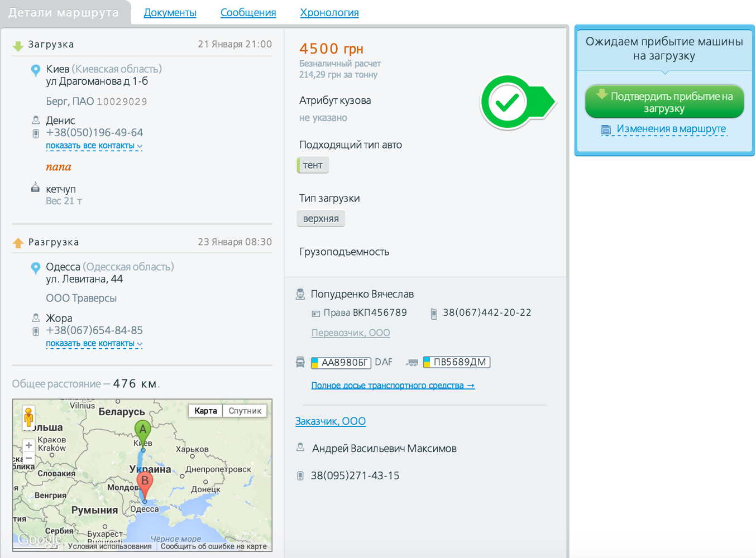Screen dimensions: 756x558
Task: Click the АА8980БГ license plate
Action: tap(341, 363)
